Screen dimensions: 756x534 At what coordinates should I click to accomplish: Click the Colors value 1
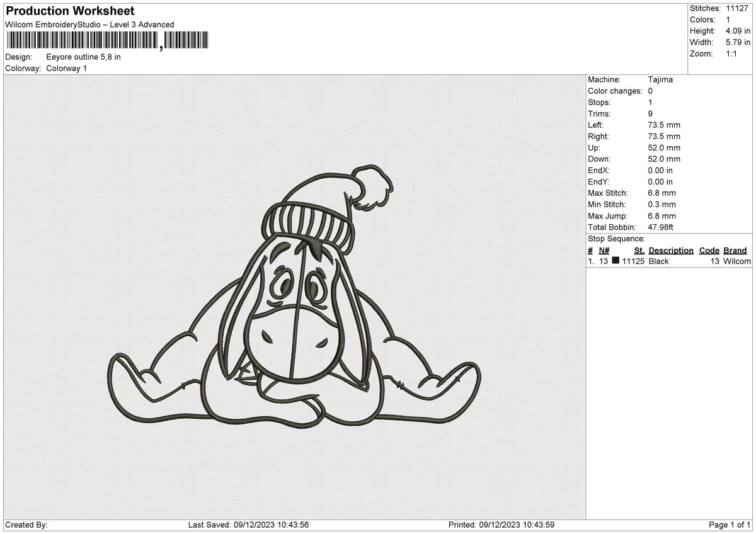pos(729,20)
